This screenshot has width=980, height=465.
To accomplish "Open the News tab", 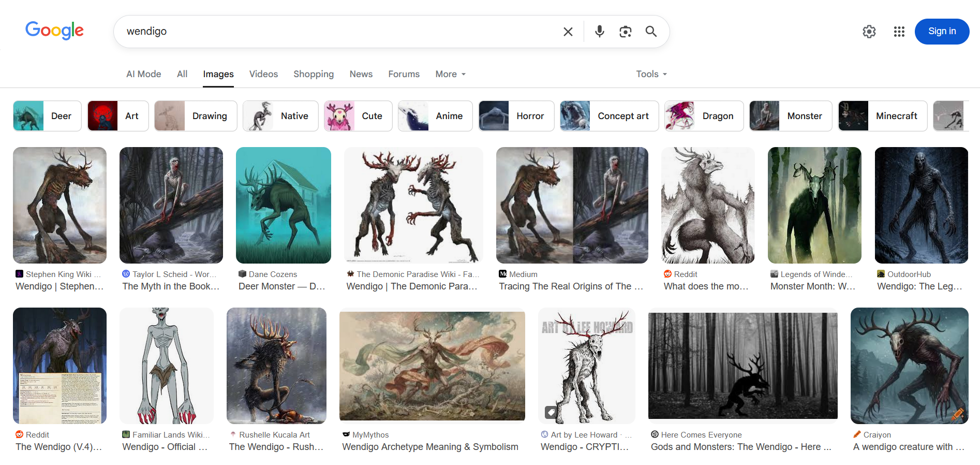I will 361,74.
